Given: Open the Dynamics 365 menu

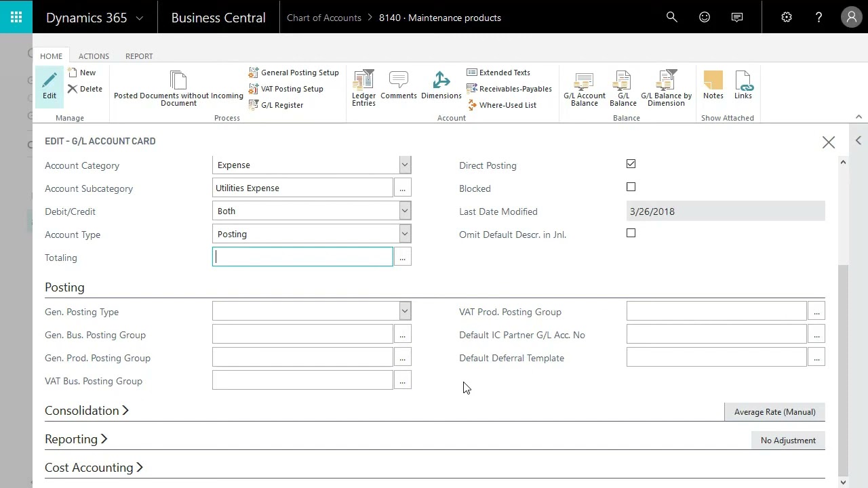Looking at the screenshot, I should click(94, 18).
